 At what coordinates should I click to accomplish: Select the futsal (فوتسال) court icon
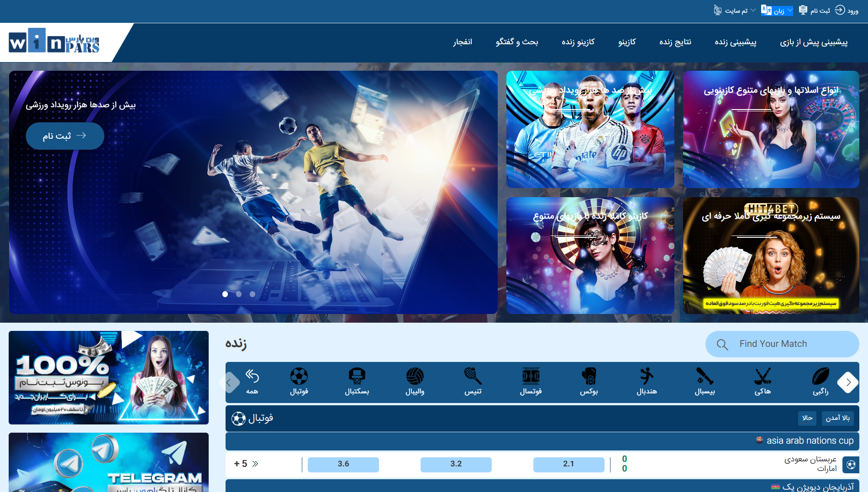531,376
